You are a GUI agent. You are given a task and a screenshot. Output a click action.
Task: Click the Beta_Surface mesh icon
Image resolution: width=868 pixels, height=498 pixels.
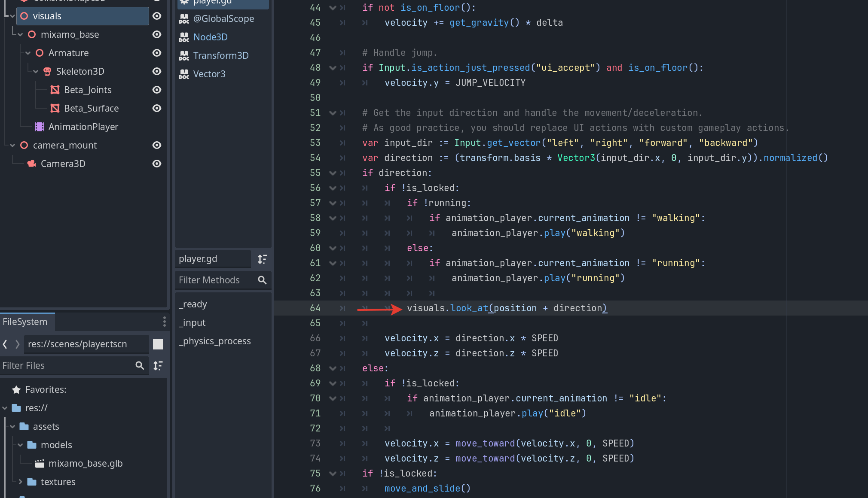tap(55, 108)
